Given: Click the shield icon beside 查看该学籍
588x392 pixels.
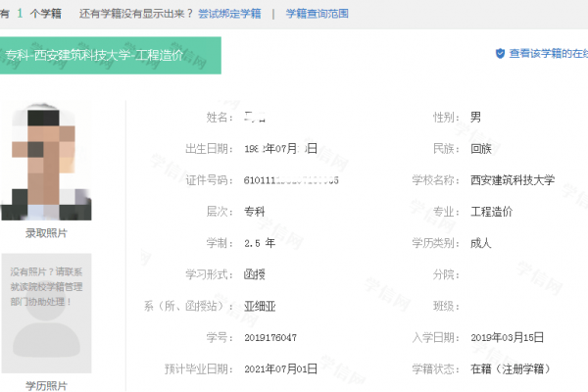Looking at the screenshot, I should 500,54.
